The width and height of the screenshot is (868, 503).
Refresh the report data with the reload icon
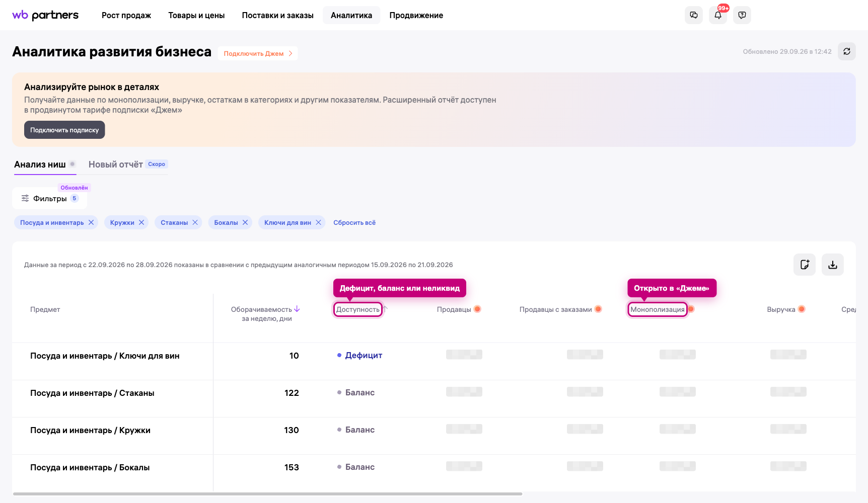point(847,51)
